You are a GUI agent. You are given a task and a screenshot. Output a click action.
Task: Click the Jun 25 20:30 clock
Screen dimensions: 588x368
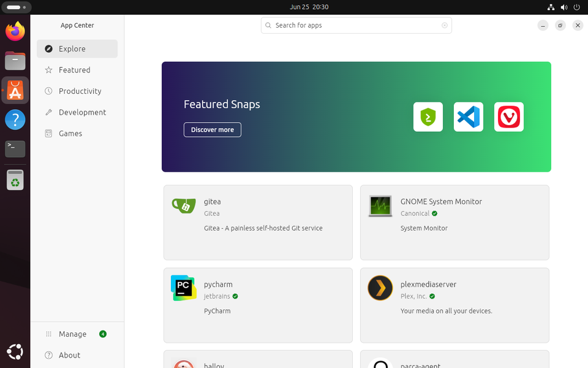[309, 7]
